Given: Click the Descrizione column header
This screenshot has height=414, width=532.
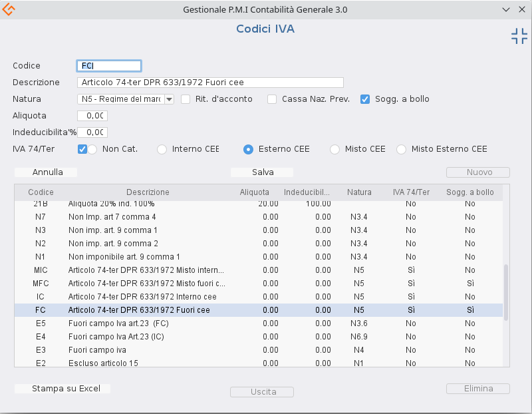Looking at the screenshot, I should pos(148,192).
